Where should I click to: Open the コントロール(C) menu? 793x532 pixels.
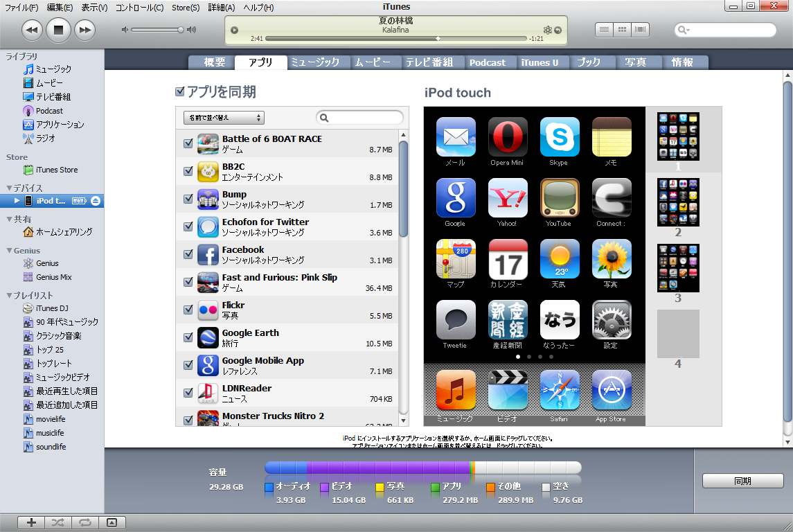(x=140, y=8)
